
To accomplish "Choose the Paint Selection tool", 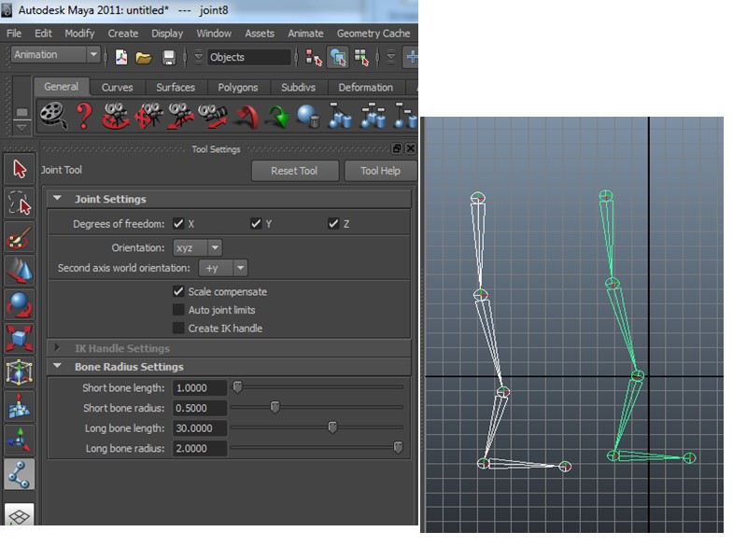I will click(20, 237).
